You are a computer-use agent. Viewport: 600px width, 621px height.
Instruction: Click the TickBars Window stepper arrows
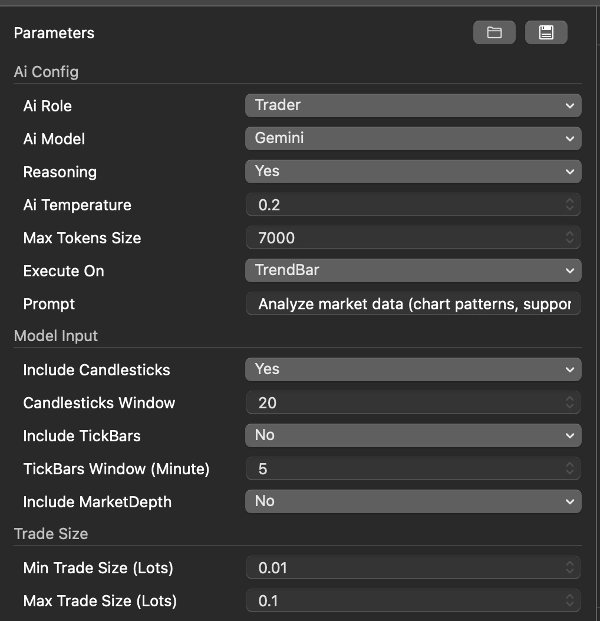pos(571,469)
